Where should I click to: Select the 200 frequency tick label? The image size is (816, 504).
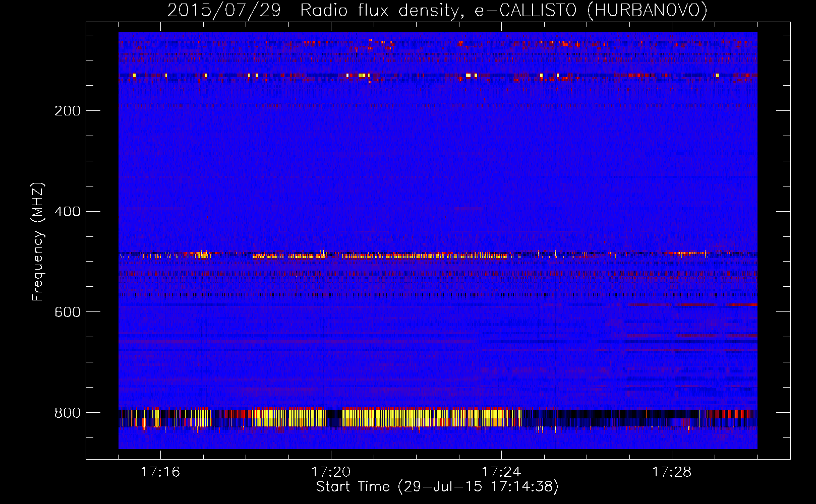(x=68, y=111)
